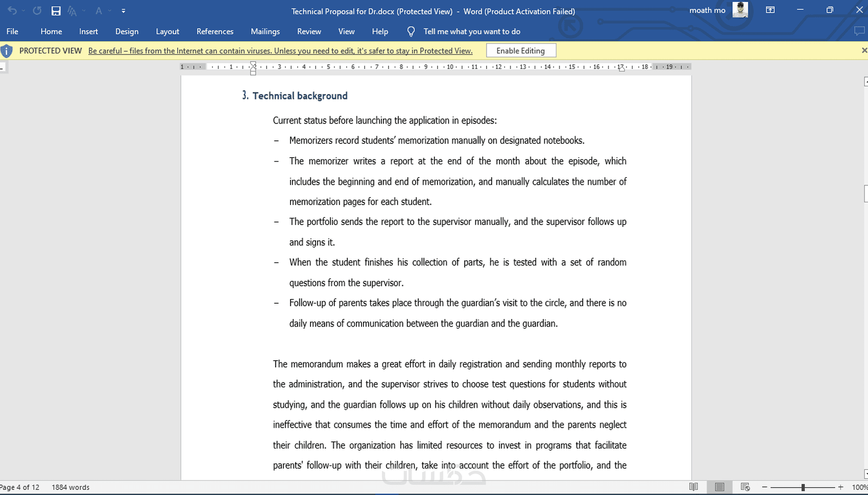Click the Enable Editing button
This screenshot has width=868, height=495.
521,51
